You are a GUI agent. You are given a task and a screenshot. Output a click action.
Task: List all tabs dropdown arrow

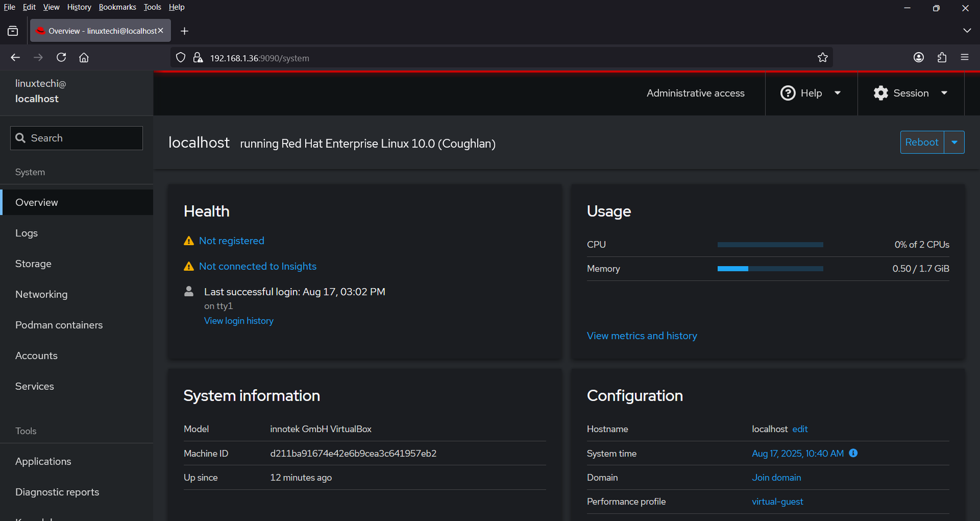pos(967,31)
